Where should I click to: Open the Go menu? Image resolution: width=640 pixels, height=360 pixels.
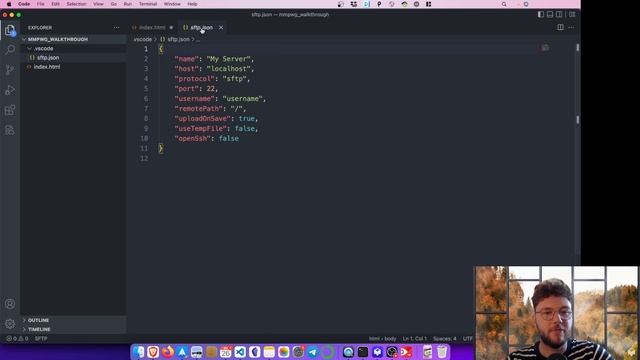click(113, 4)
